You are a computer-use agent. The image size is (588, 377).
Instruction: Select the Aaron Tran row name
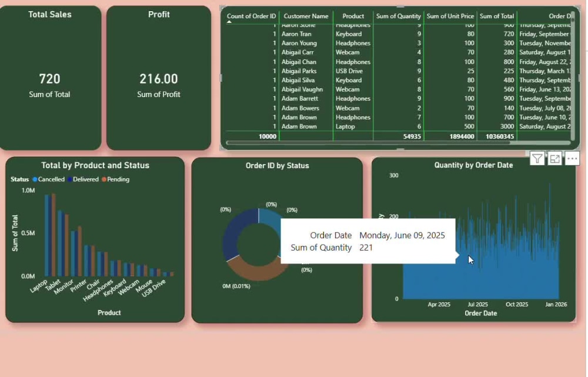click(x=296, y=34)
